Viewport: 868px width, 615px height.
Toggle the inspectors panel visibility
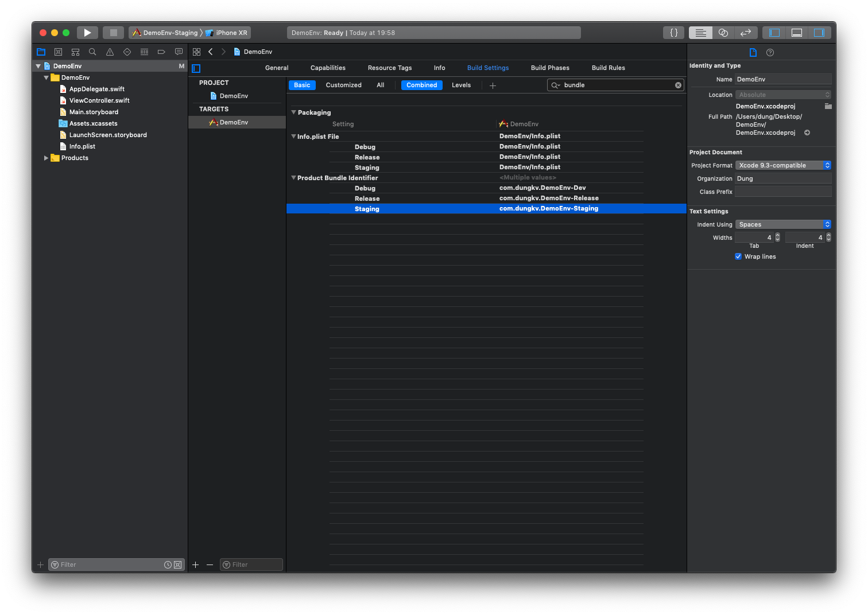point(819,33)
